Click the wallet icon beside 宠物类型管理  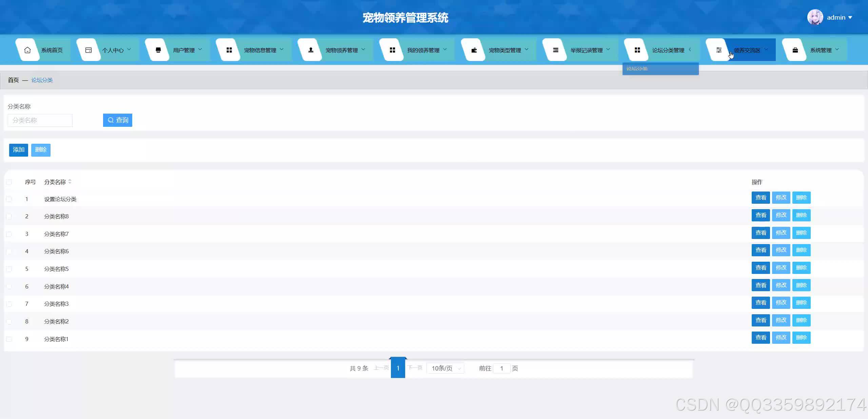[474, 50]
